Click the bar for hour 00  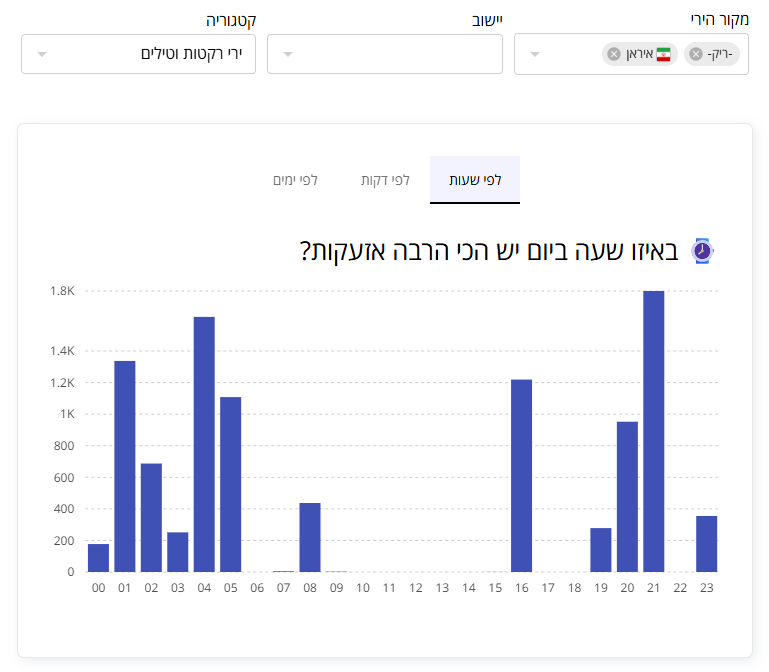click(x=98, y=558)
